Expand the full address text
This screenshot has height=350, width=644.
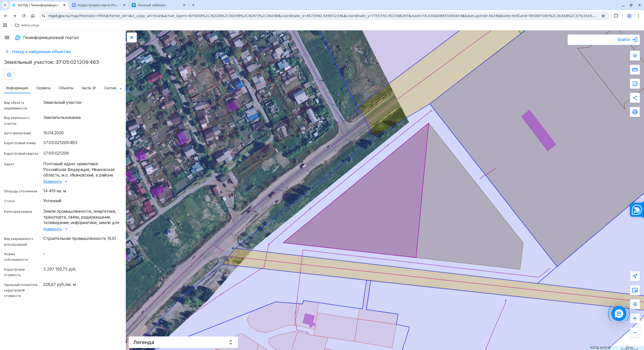55,182
